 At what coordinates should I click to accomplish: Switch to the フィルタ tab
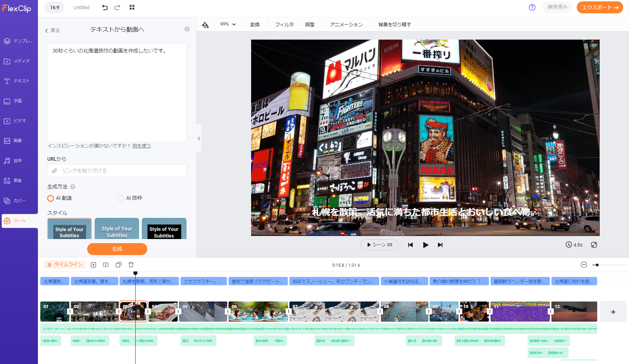284,24
